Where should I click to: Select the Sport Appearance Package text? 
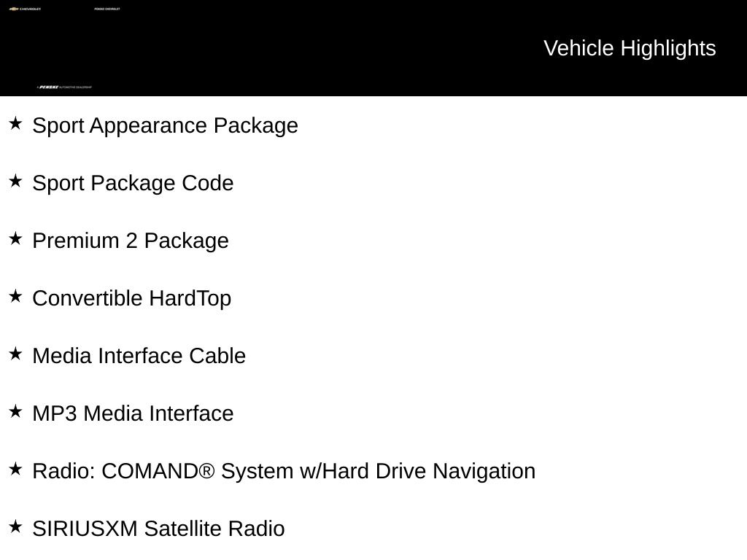click(166, 125)
